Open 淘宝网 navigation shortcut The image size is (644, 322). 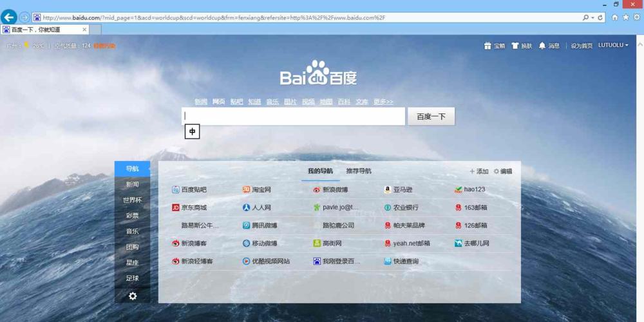tap(257, 190)
